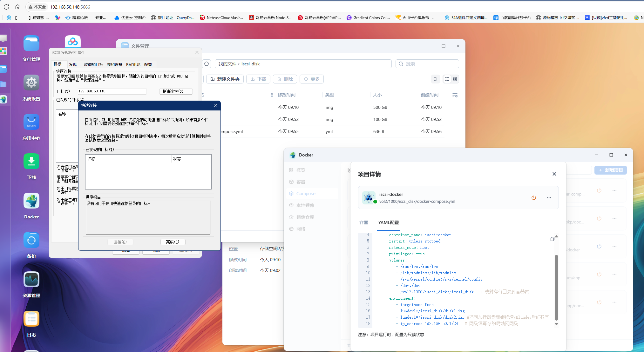Close the 项目详情 panel
This screenshot has width=644, height=352.
click(x=554, y=174)
